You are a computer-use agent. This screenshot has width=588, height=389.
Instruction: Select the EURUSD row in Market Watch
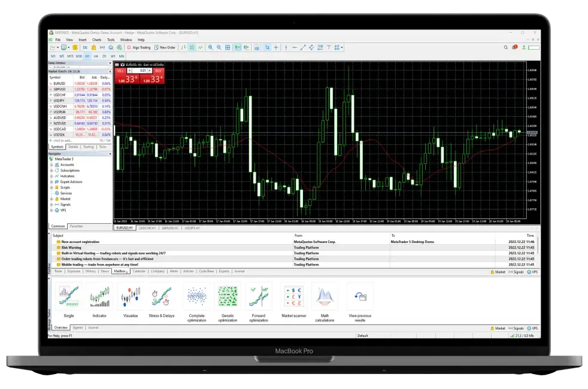point(80,84)
